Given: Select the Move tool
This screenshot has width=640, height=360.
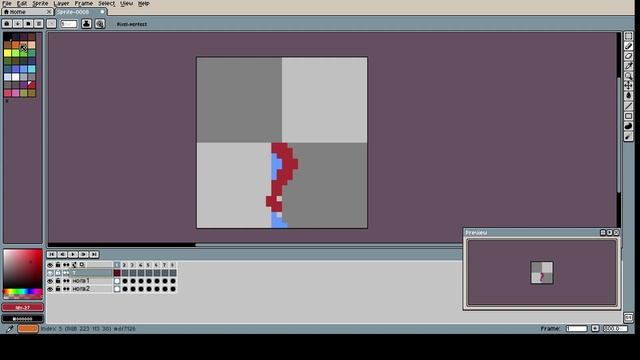Looking at the screenshot, I should pyautogui.click(x=628, y=86).
